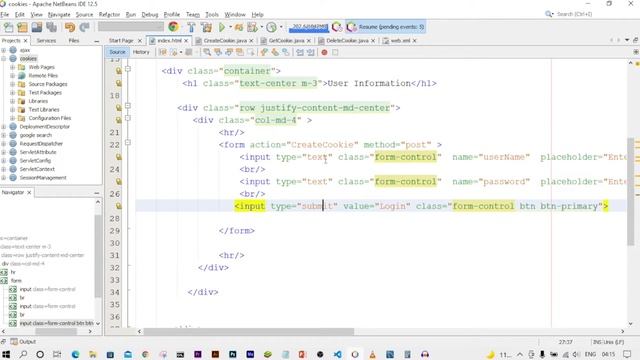Click the red record macro icon
The image size is (640, 360).
click(324, 52)
